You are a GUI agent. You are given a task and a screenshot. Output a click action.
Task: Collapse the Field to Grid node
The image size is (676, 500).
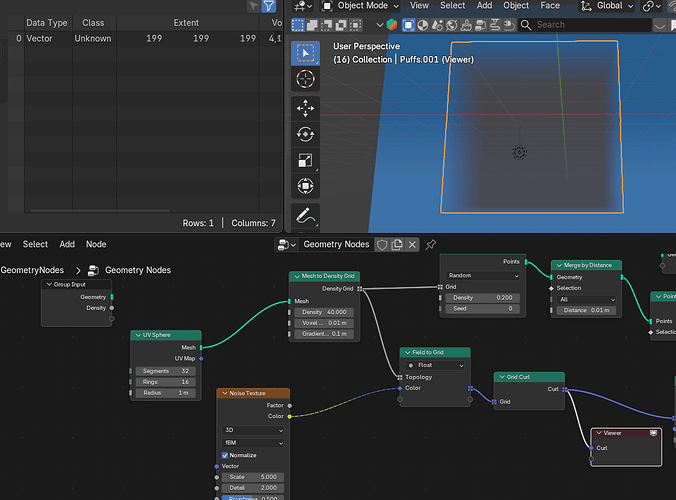407,353
